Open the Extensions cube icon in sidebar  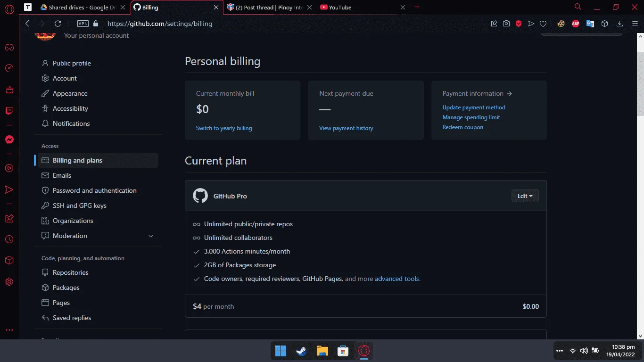coord(9,261)
